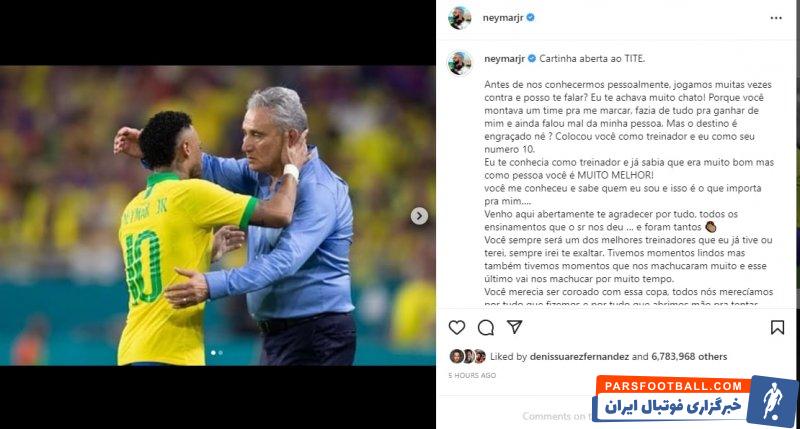Open neymarjr profile picture in header
The height and width of the screenshot is (429, 800).
pyautogui.click(x=459, y=18)
